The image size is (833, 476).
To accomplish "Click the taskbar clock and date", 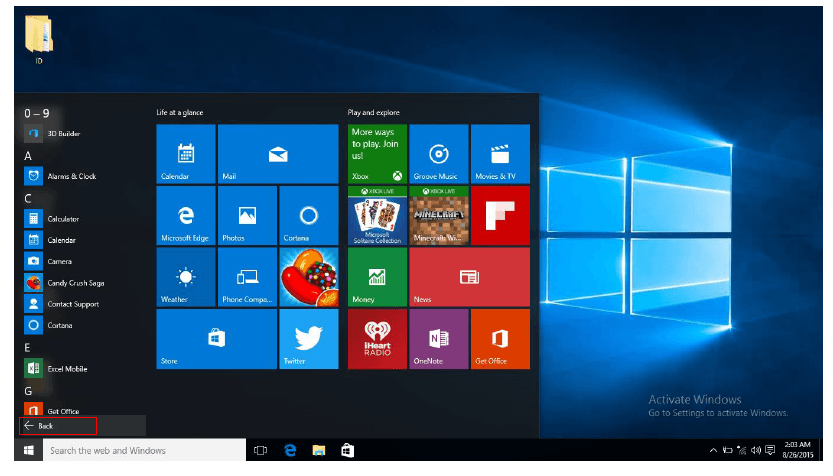I will tap(797, 450).
